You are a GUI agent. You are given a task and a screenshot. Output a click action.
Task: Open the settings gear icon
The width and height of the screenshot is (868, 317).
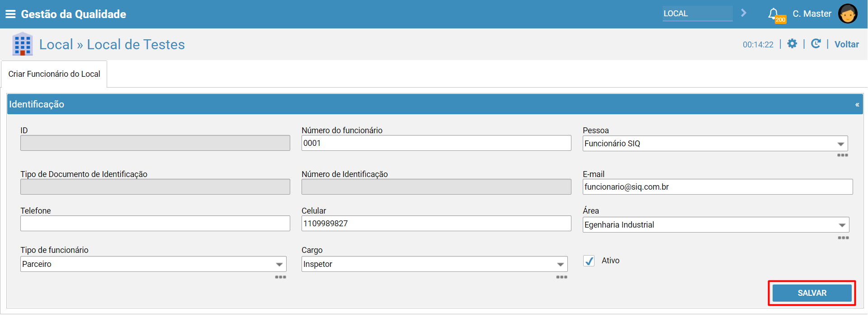(792, 43)
